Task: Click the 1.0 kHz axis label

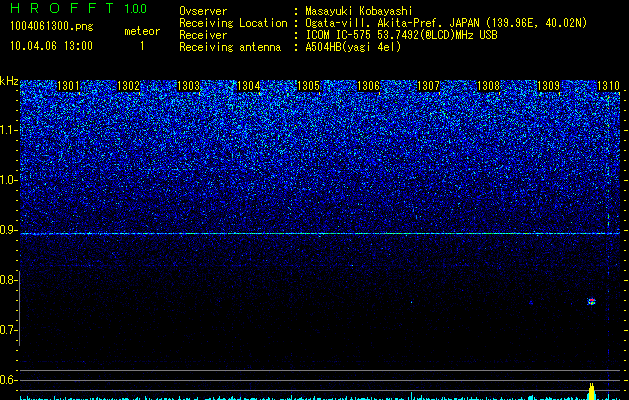Action: click(x=9, y=180)
